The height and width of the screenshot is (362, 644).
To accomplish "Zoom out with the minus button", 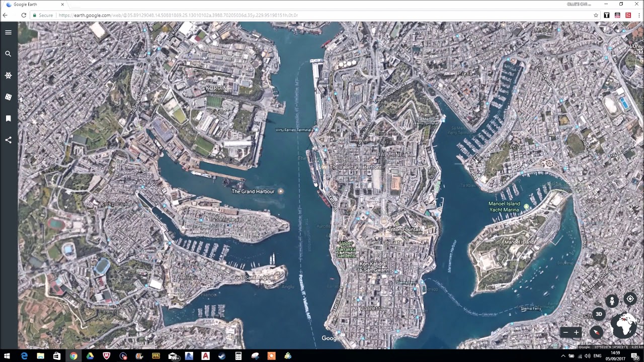I will coord(566,332).
